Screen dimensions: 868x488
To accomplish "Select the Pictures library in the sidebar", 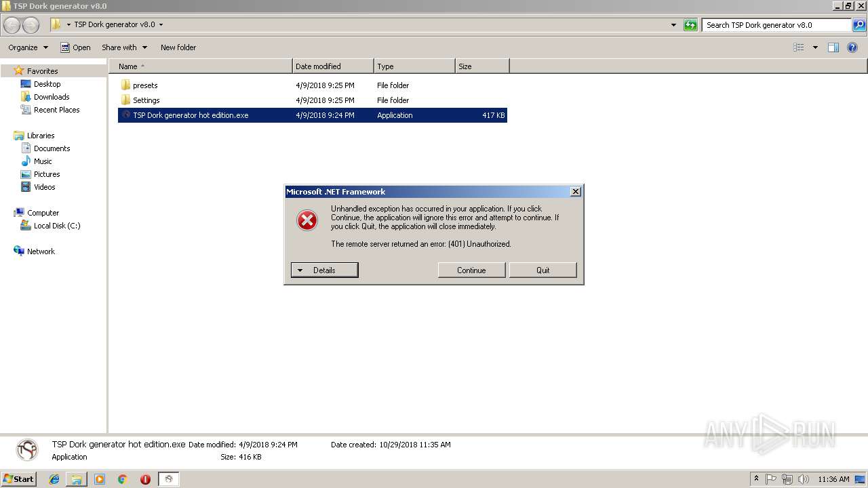I will [47, 174].
